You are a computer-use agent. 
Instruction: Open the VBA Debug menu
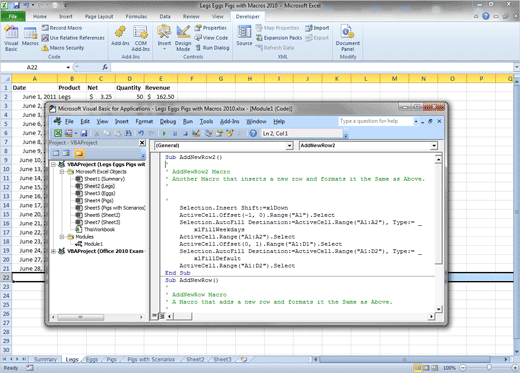[x=168, y=122]
